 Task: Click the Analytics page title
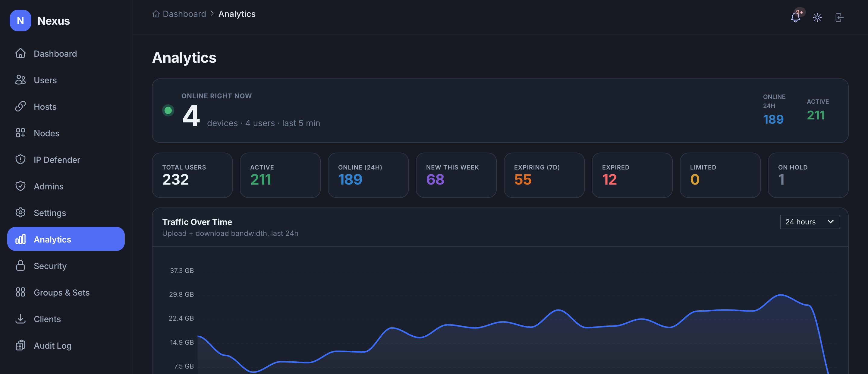pos(184,58)
